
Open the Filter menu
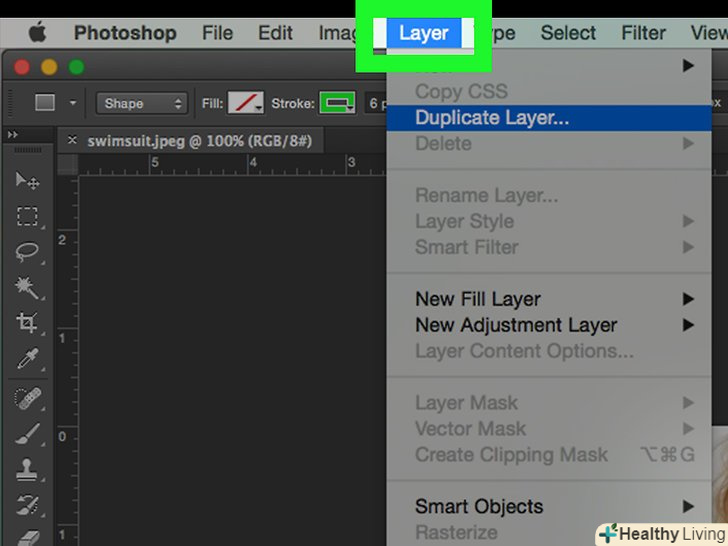pyautogui.click(x=644, y=33)
